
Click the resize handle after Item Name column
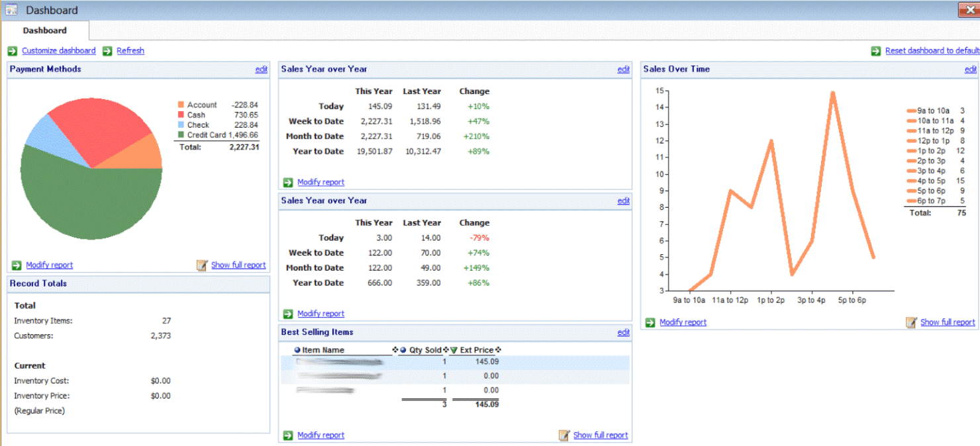395,350
